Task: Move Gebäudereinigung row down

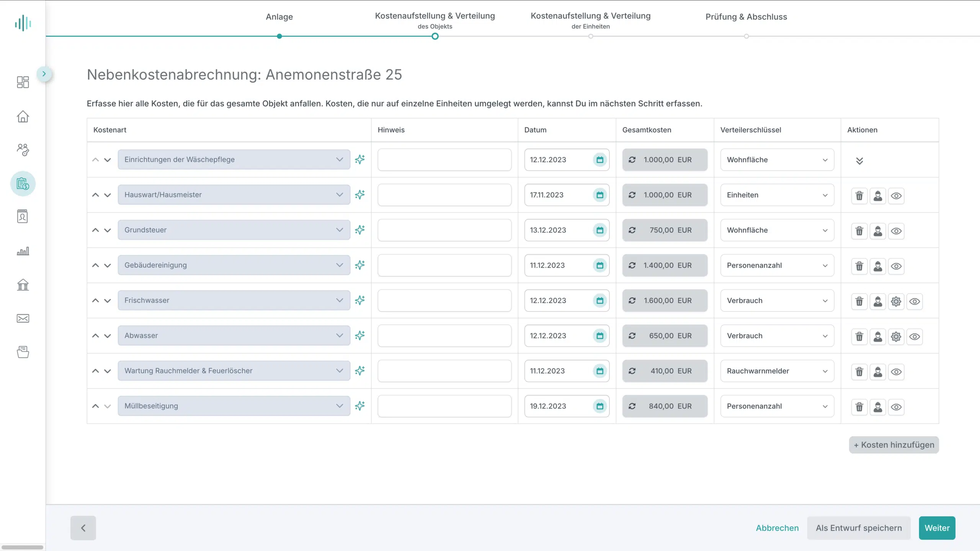Action: tap(108, 265)
